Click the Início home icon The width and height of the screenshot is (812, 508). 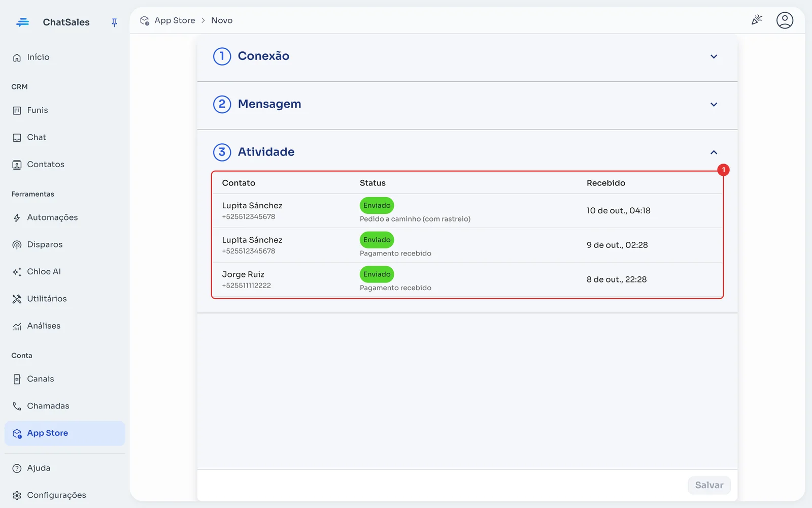point(17,57)
